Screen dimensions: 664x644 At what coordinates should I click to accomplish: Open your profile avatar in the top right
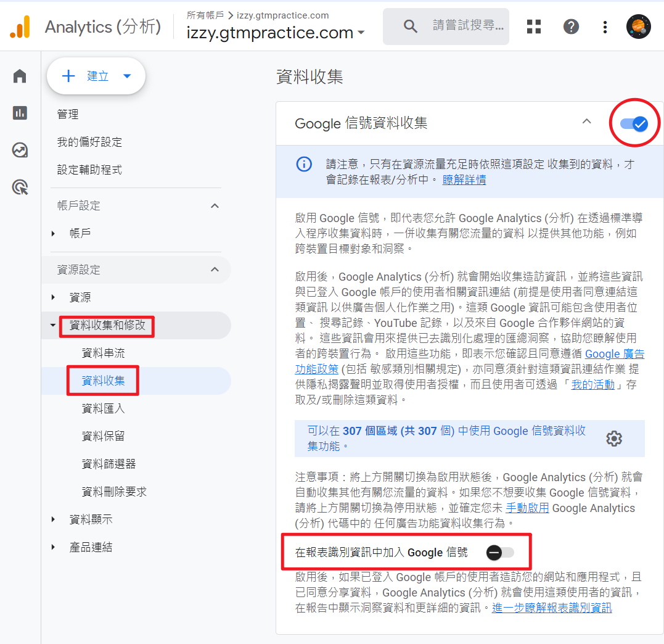(639, 27)
